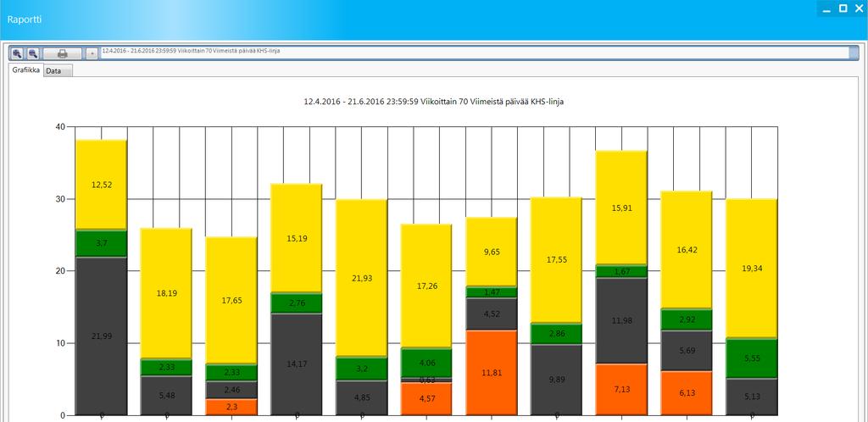Click the yellow 17,26 bar segment
This screenshot has width=868, height=422.
(x=426, y=286)
